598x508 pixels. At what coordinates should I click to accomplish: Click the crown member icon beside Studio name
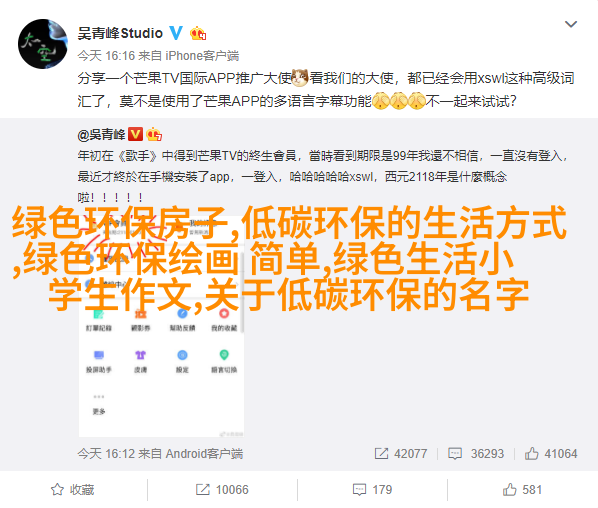pos(198,34)
